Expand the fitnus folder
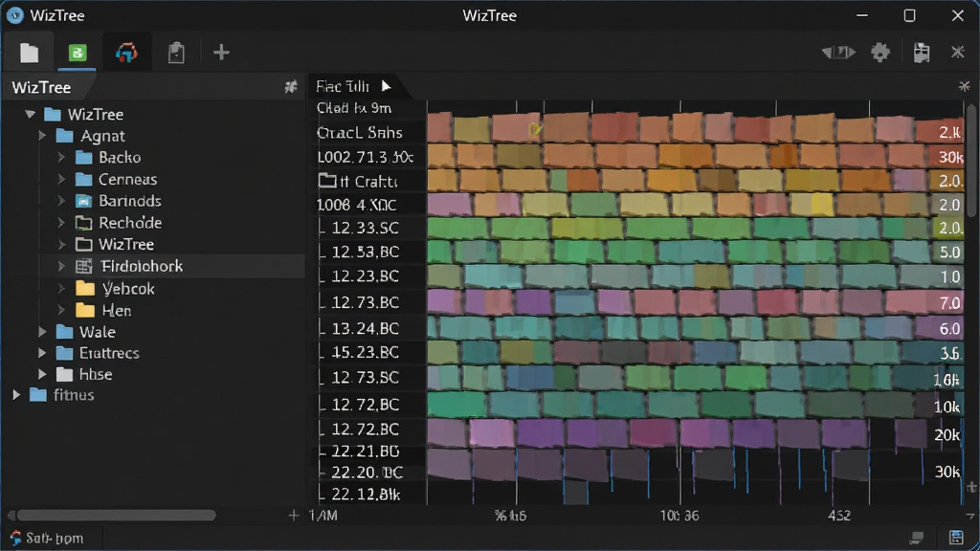 point(16,395)
